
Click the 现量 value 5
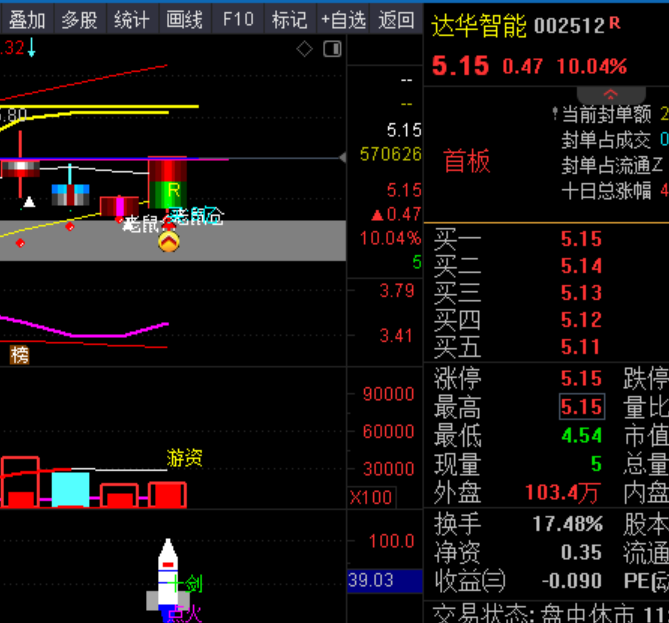coord(596,464)
